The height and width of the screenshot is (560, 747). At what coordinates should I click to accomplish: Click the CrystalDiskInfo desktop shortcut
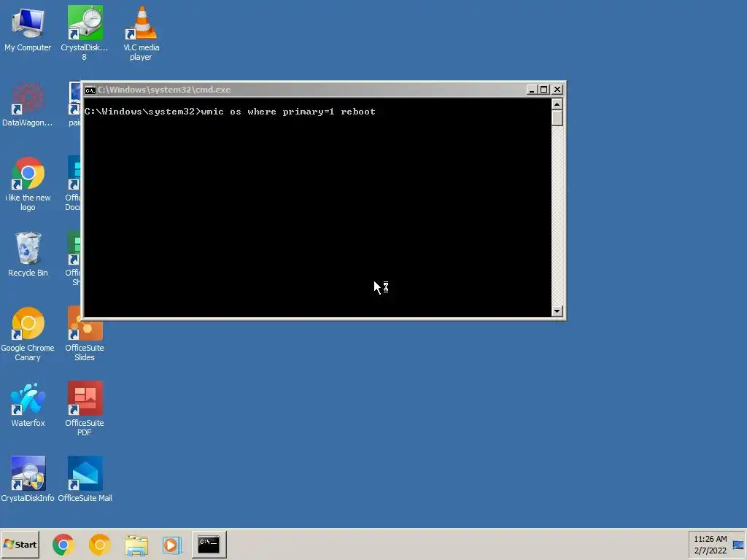(x=28, y=480)
